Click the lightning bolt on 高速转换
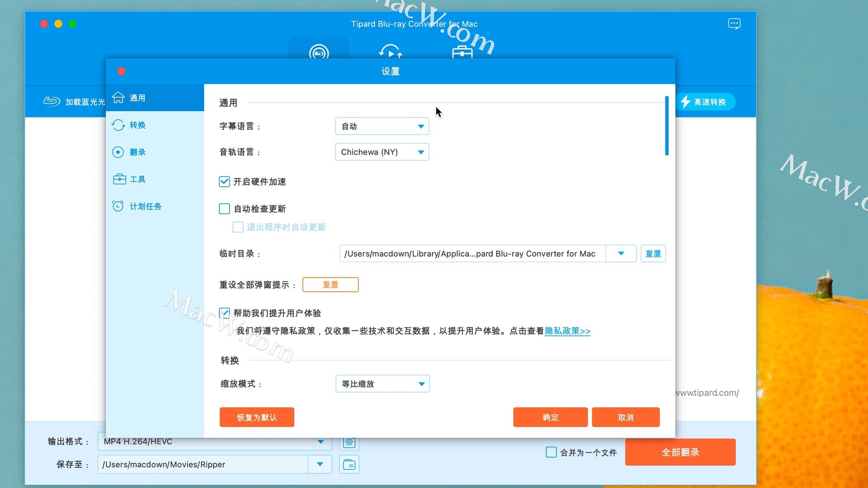Screen dimensions: 868x488 685,102
